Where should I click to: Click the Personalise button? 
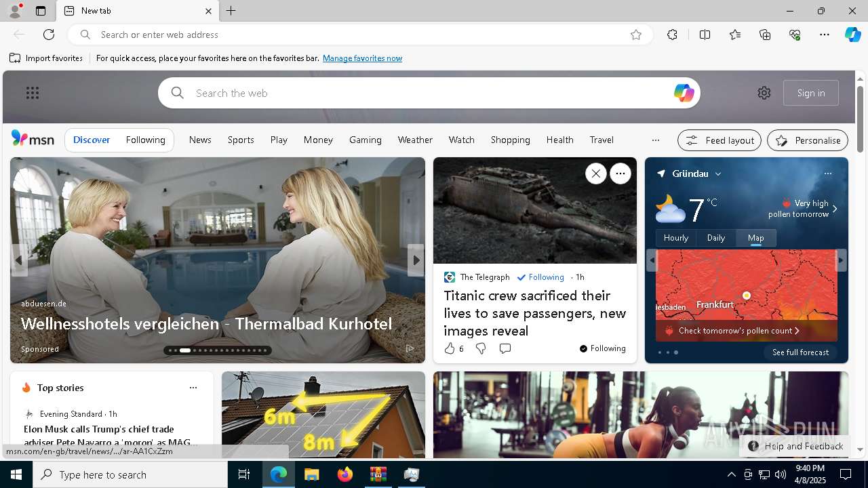coord(808,140)
